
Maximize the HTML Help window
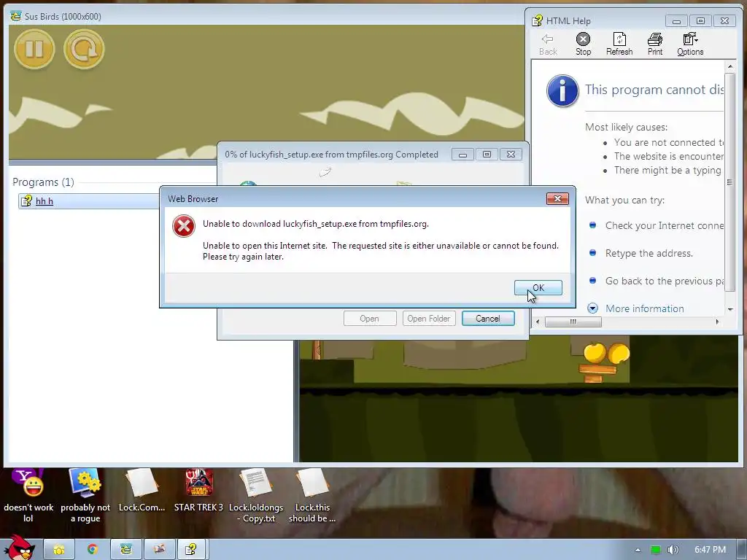pos(700,21)
